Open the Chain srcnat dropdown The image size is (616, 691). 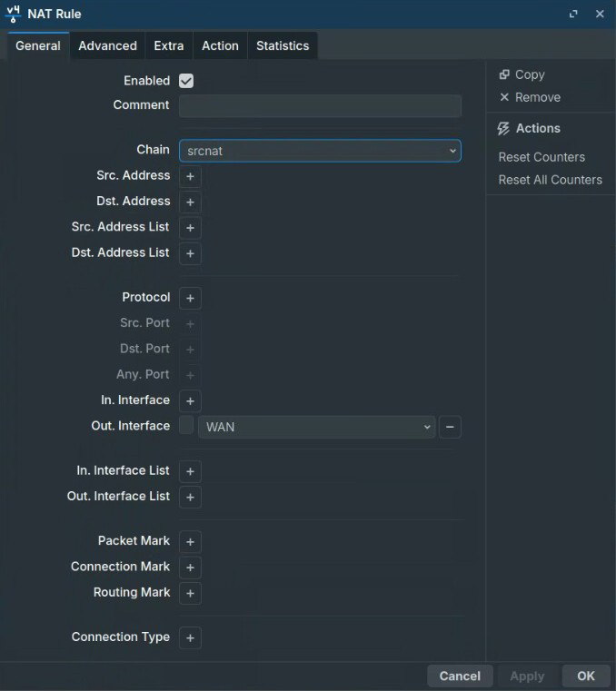coord(320,151)
